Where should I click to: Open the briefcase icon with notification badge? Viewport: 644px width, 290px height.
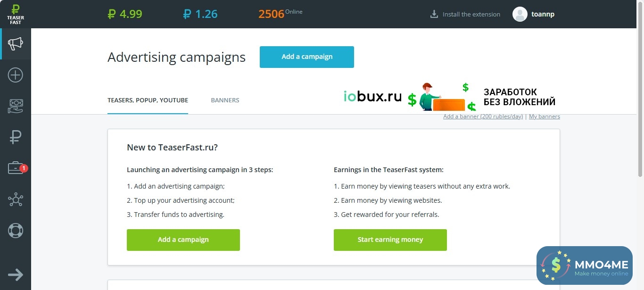tap(16, 168)
